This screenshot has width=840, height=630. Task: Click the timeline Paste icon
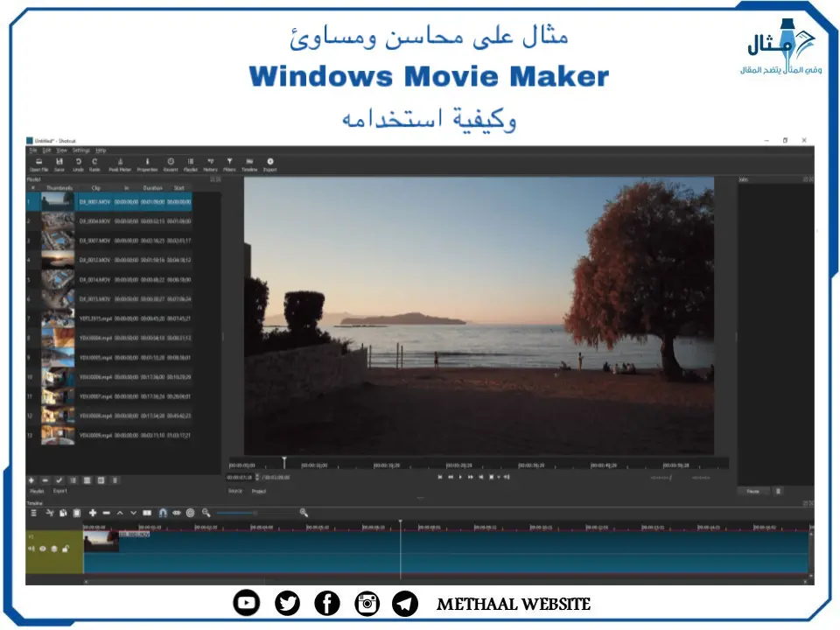coord(77,514)
